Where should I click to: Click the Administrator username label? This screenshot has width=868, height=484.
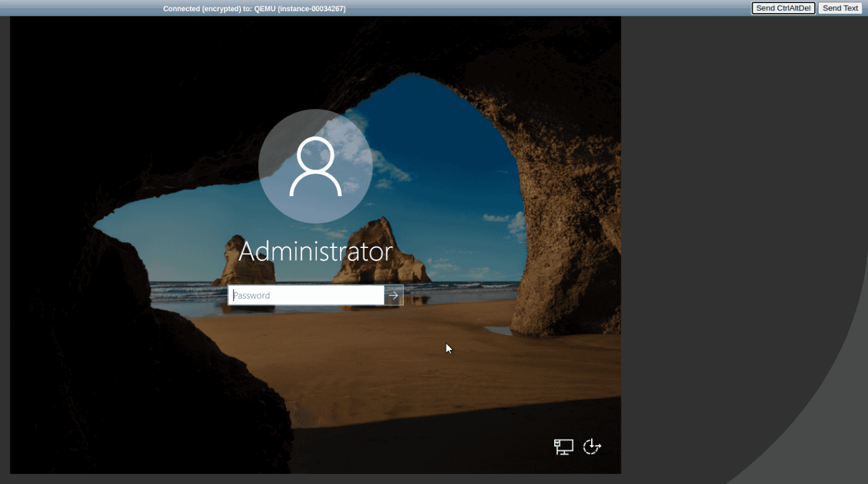pos(315,252)
